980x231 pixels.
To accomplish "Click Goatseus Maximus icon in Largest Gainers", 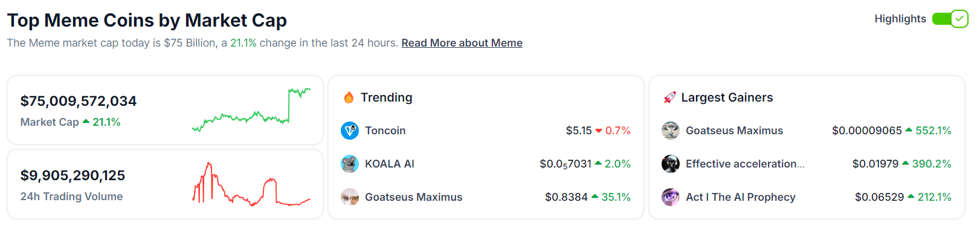I will click(x=671, y=131).
